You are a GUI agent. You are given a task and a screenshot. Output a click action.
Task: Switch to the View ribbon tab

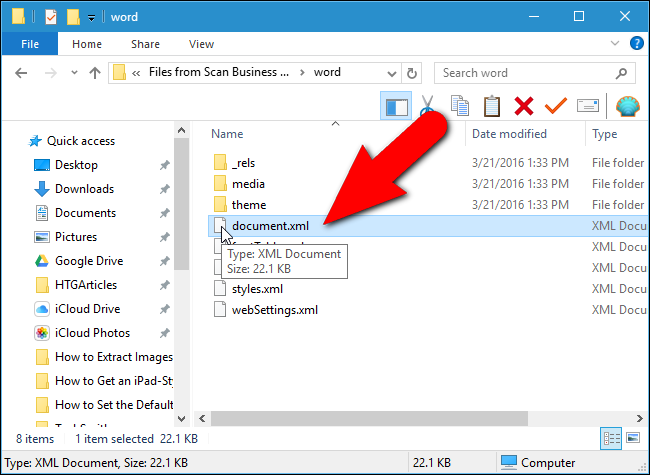tap(201, 44)
